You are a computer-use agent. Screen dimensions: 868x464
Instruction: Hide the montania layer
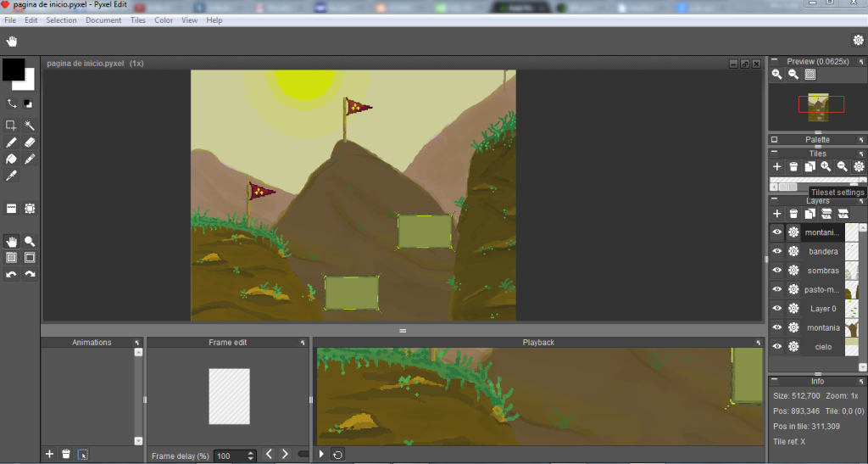tap(777, 327)
